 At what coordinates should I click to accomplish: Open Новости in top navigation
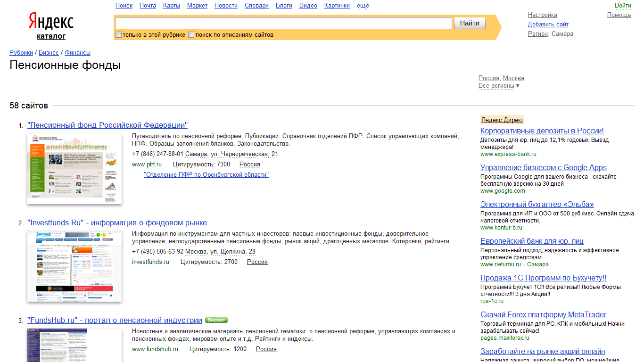point(226,6)
